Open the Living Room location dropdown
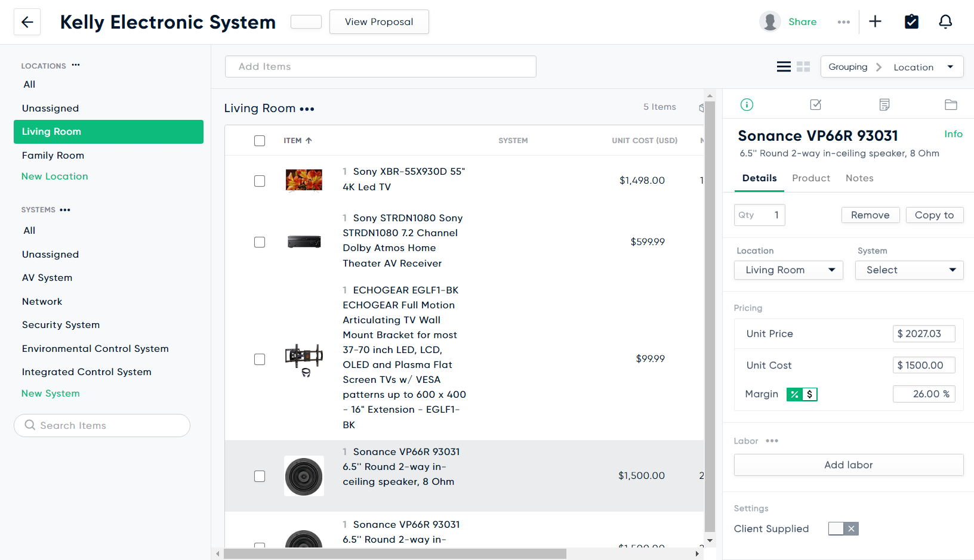Screen dimensions: 974x560 788,270
